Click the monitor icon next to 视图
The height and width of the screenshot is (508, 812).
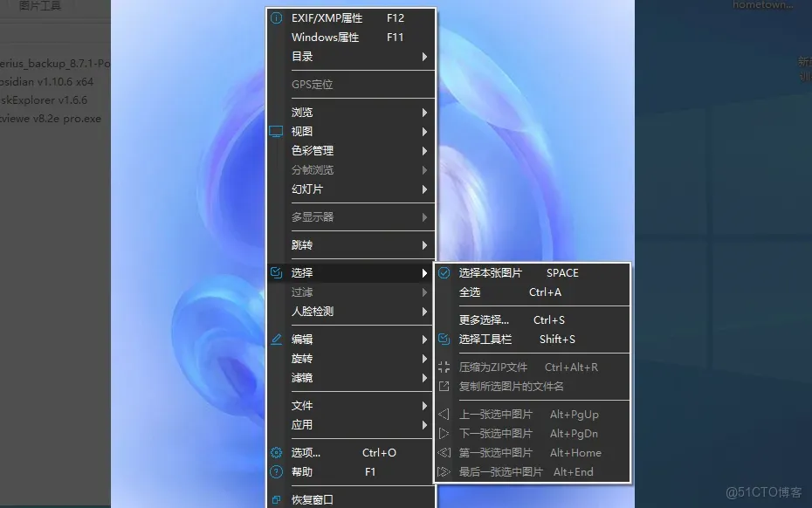[x=274, y=131]
